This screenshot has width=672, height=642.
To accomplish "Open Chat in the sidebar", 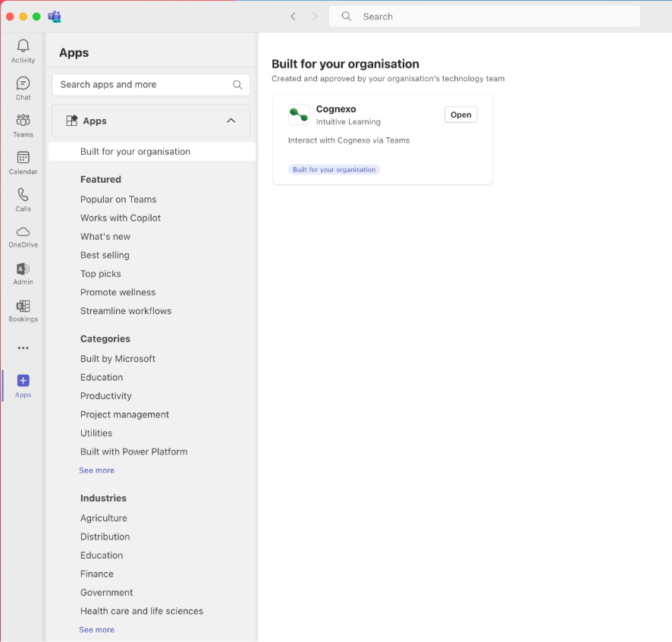I will pos(23,83).
